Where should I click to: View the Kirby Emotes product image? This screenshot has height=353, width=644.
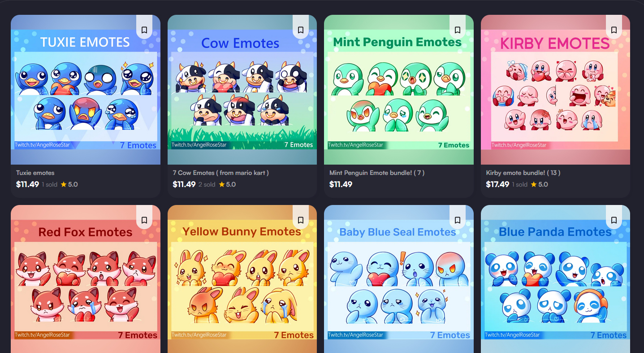(555, 90)
